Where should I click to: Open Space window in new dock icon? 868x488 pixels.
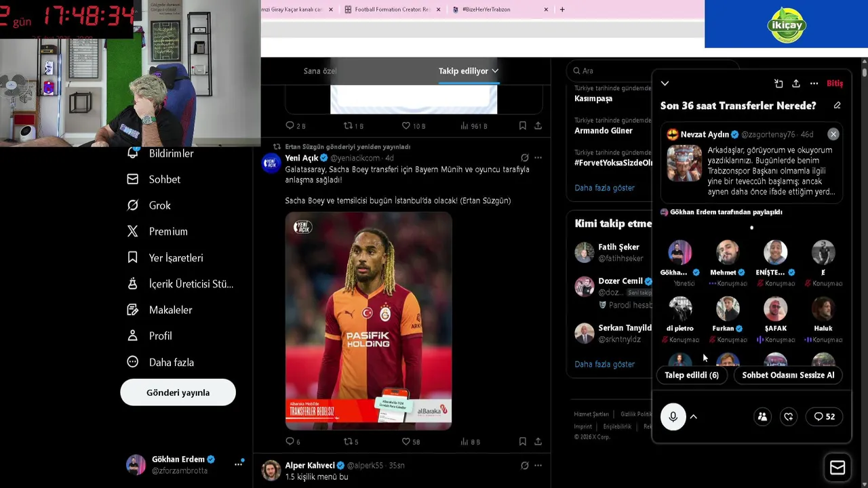pyautogui.click(x=778, y=83)
